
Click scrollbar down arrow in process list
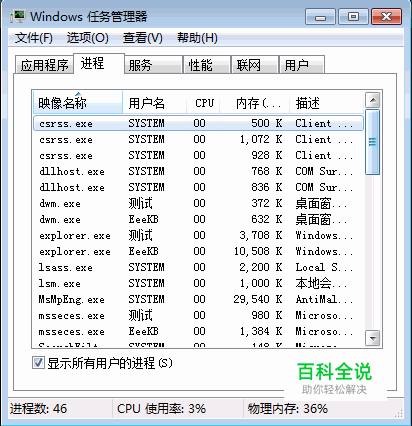pos(373,338)
